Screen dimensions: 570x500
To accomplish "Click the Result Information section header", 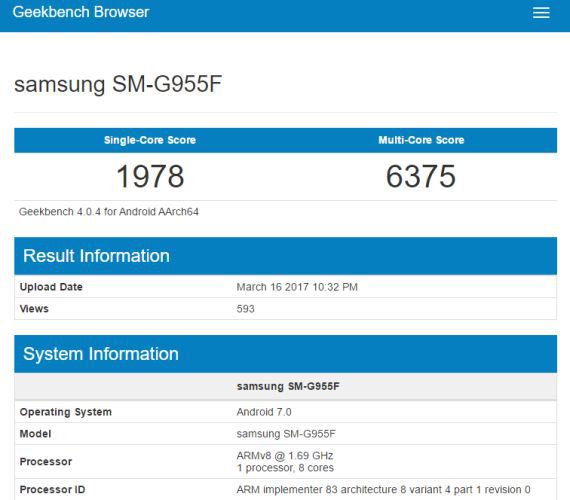I will (285, 256).
